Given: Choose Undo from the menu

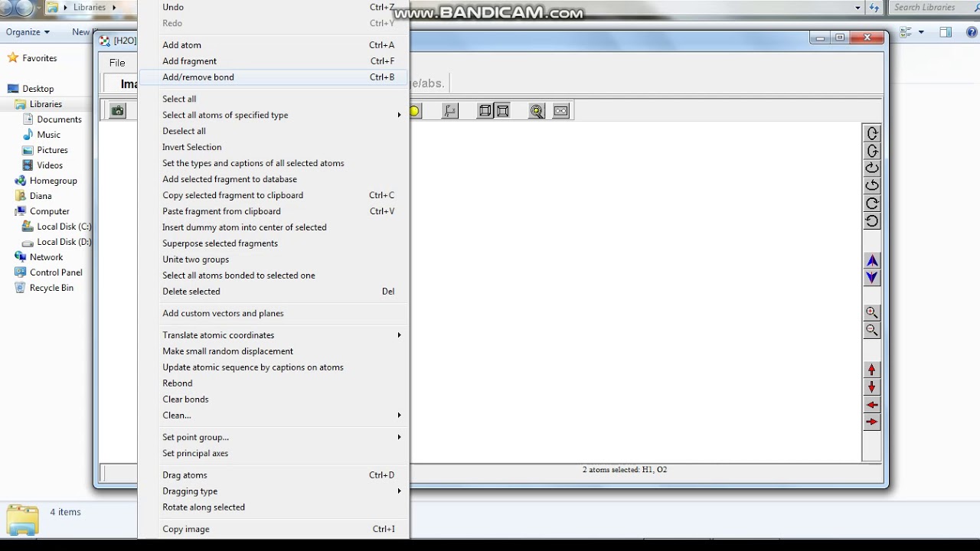Looking at the screenshot, I should [274, 7].
